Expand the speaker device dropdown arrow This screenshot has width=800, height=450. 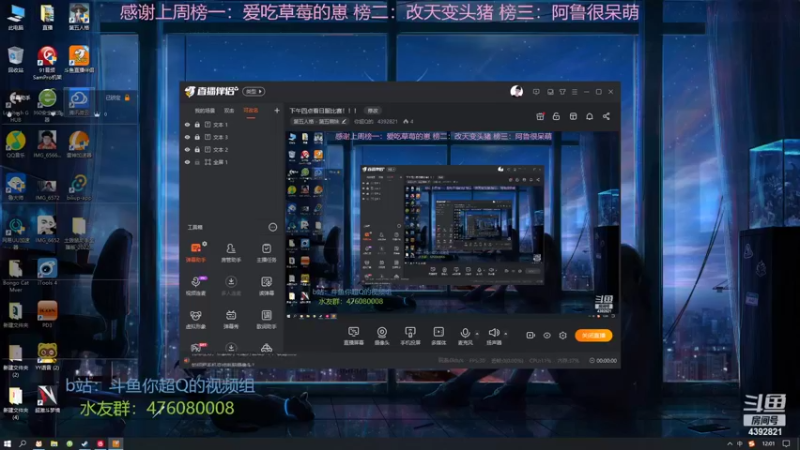coord(506,334)
